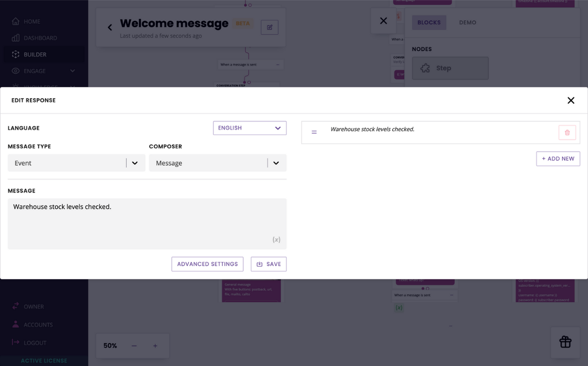Image resolution: width=588 pixels, height=366 pixels.
Task: Expand the ENGAGE sidebar section chevron
Action: coord(72,71)
